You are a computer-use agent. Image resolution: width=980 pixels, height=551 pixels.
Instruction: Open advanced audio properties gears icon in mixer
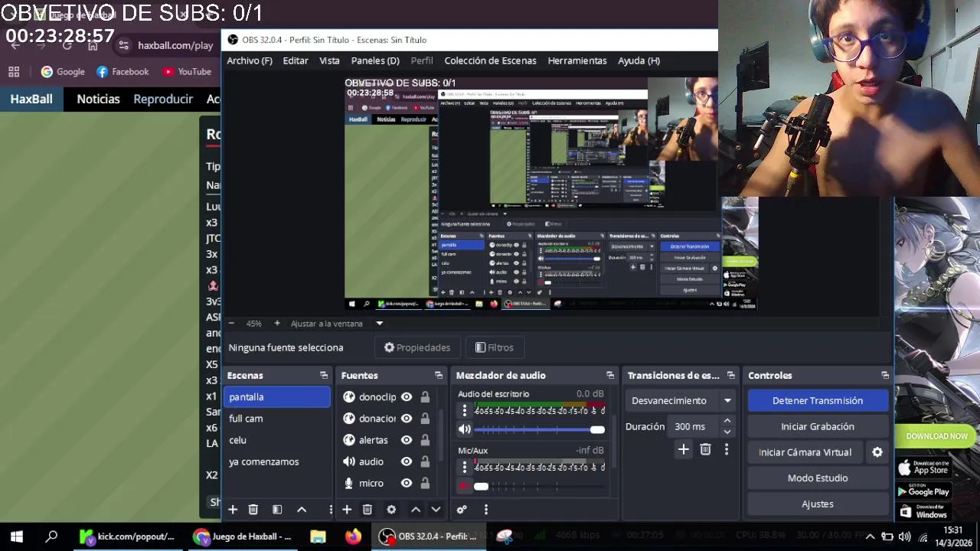coord(462,510)
